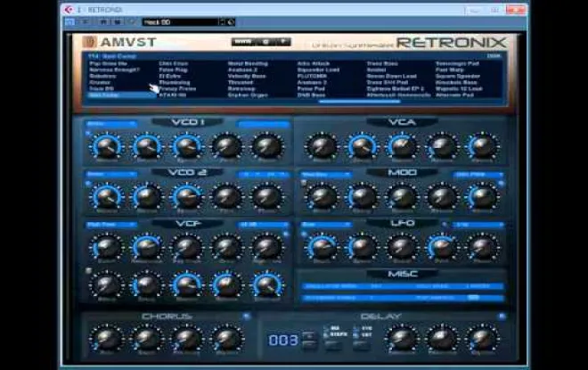Click the third MOD knob
The width and height of the screenshot is (588, 370).
402,196
